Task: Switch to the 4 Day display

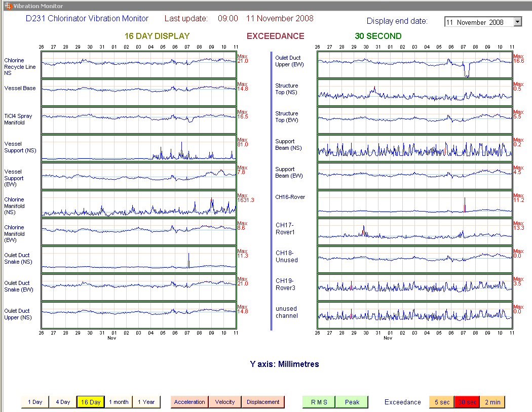Action: (63, 402)
